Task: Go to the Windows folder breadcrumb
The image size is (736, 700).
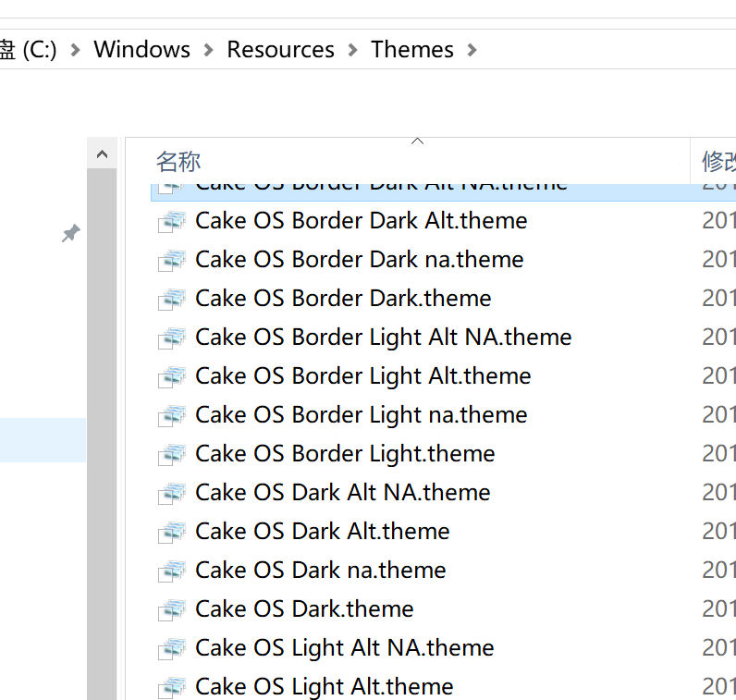Action: click(141, 50)
